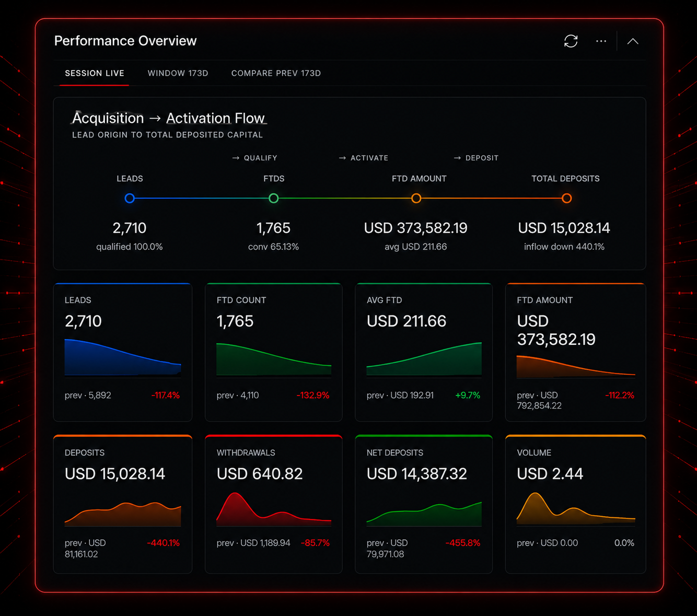Click the WITHDRAWALS red sparkline chart
The image size is (697, 616).
[274, 509]
